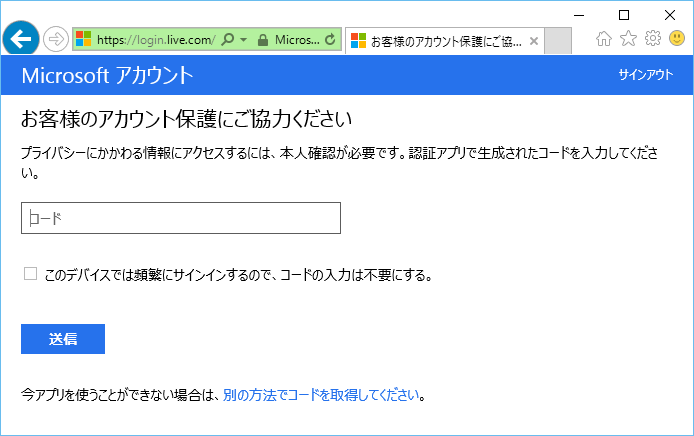The width and height of the screenshot is (694, 436).
Task: Check the このデバイスでは頻繁にサインイン checkbox
Action: coord(30,274)
